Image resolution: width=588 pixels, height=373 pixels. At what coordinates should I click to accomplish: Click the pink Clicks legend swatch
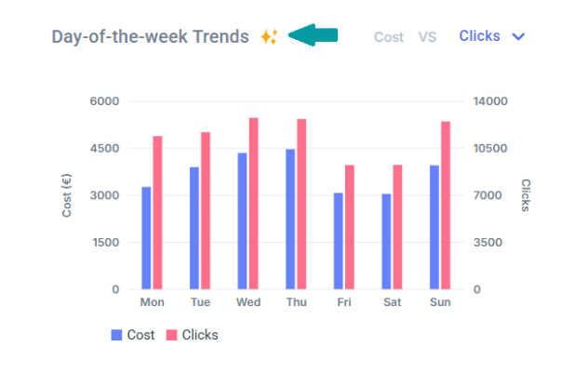171,335
